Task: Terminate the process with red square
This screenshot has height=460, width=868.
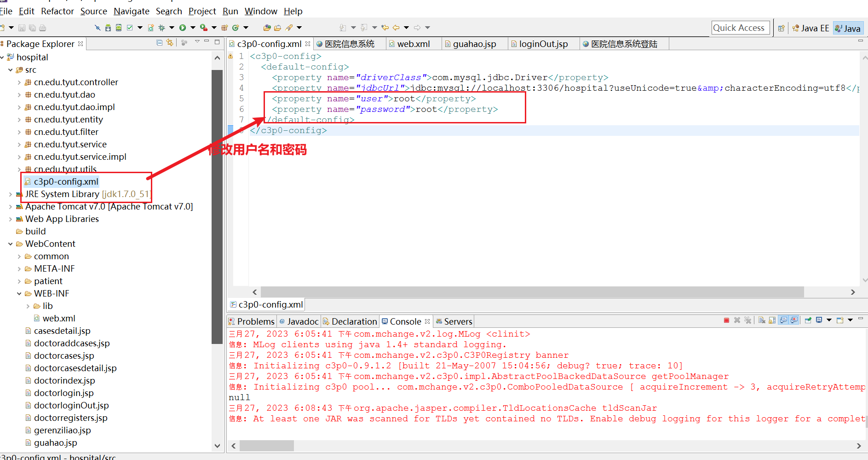Action: (726, 320)
